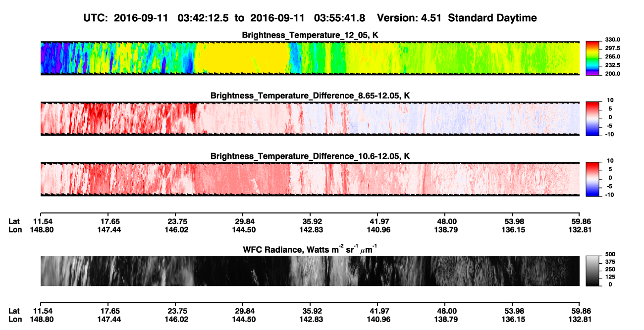Click latitude 11.54 beneath the 10.6-12.05 panel
Viewport: 644px width, 330px height.
[x=42, y=221]
